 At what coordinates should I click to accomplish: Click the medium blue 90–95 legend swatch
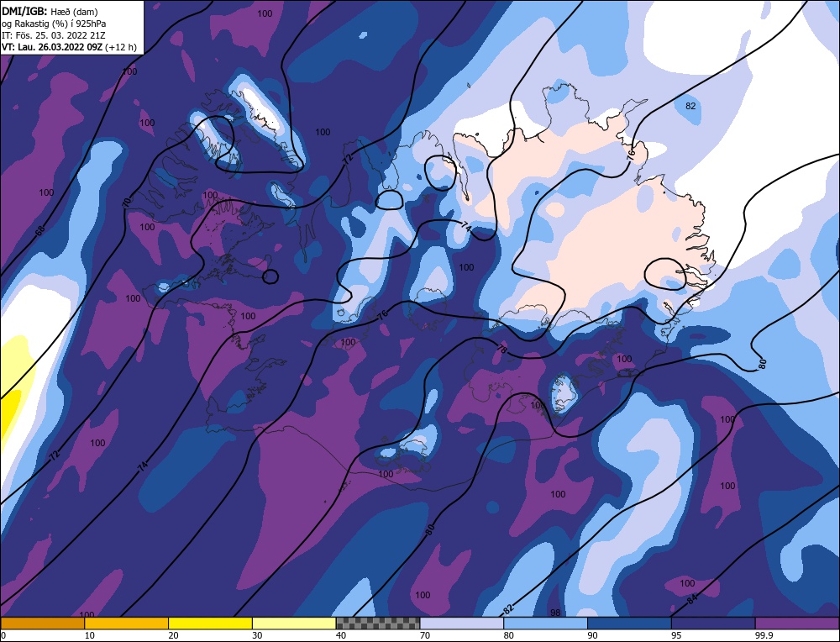click(x=629, y=624)
